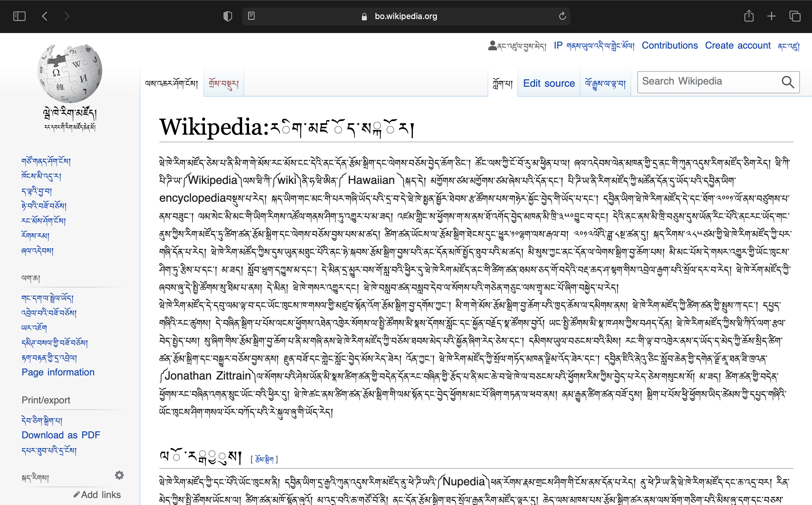Open the Page information link
The width and height of the screenshot is (812, 505).
[58, 372]
